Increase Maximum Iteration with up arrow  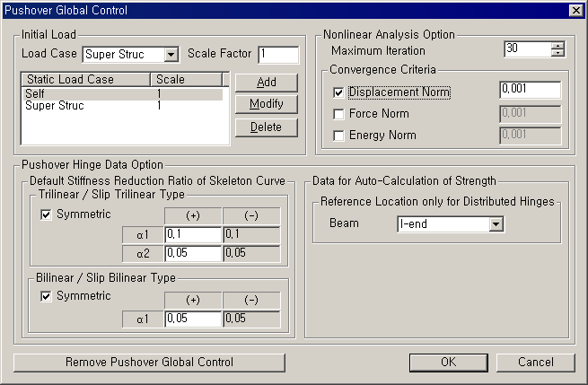[x=557, y=46]
